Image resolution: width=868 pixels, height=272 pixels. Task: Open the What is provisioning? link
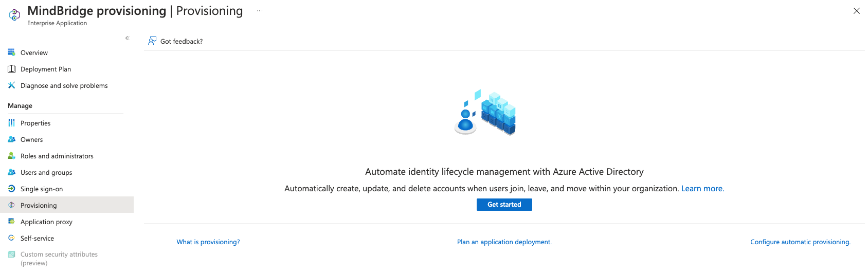[x=208, y=242]
